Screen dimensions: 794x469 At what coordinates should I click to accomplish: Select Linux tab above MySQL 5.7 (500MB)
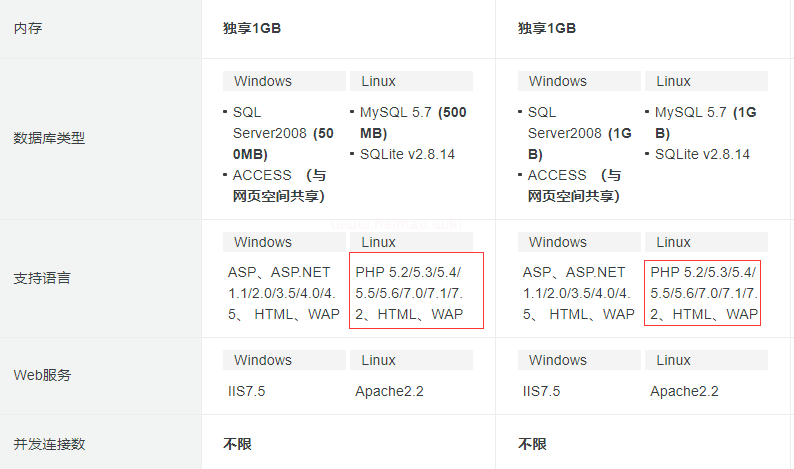pyautogui.click(x=410, y=81)
